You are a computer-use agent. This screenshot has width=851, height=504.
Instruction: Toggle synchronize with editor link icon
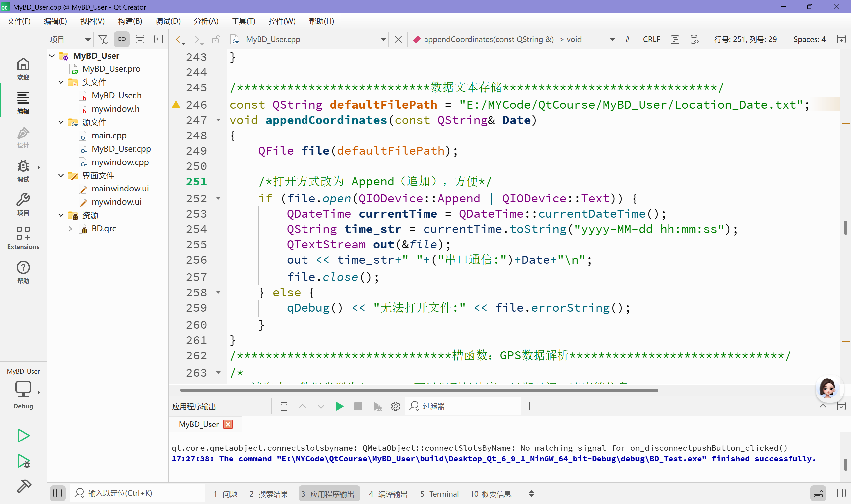(x=122, y=40)
